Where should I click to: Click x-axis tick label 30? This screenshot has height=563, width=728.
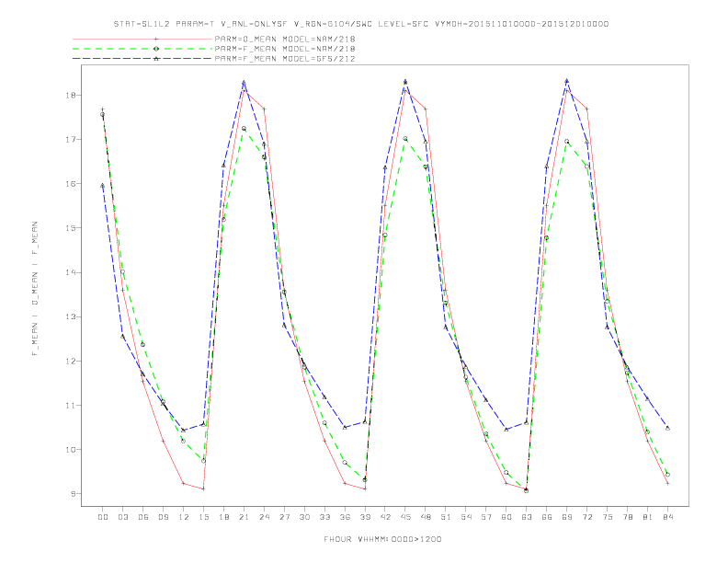pyautogui.click(x=304, y=517)
